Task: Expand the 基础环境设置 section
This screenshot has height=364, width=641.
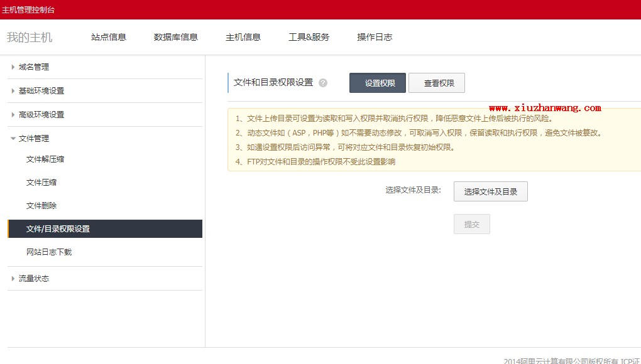Action: click(41, 91)
